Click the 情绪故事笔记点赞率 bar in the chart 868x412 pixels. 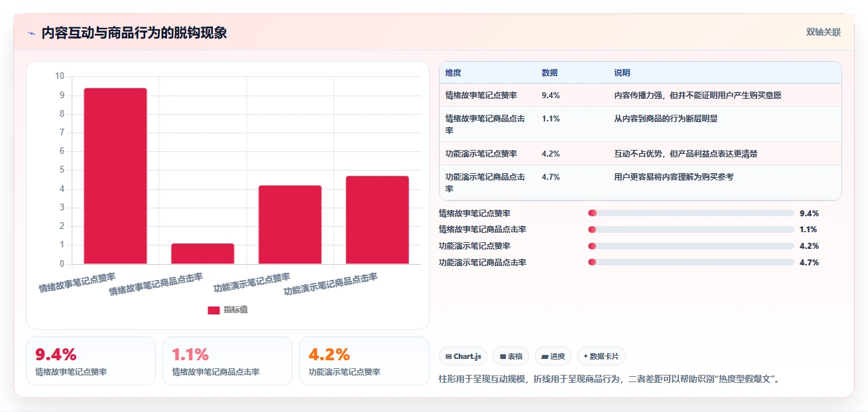(115, 176)
